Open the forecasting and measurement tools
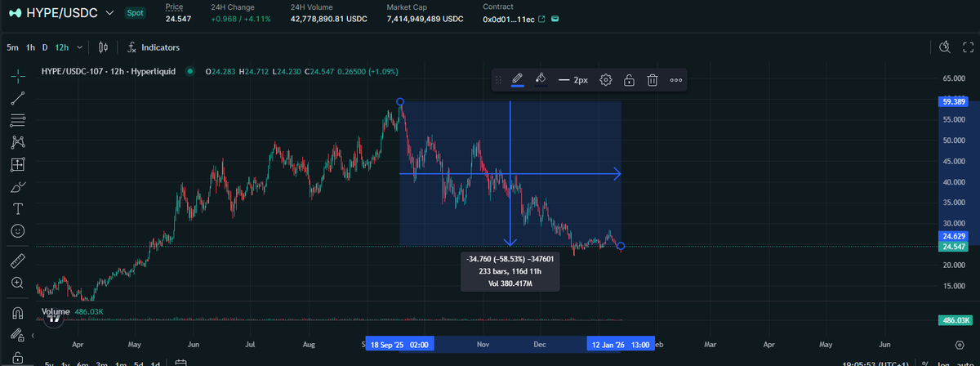This screenshot has width=980, height=366. pos(17,164)
